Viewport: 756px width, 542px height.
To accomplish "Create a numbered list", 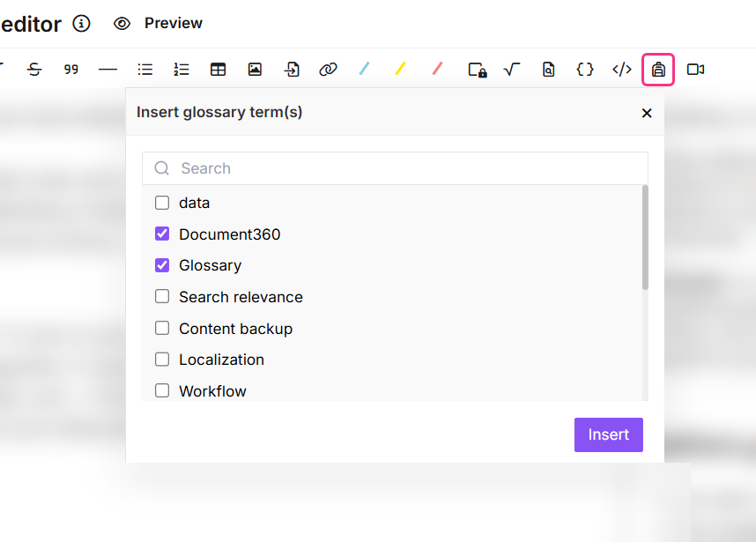I will pyautogui.click(x=182, y=70).
